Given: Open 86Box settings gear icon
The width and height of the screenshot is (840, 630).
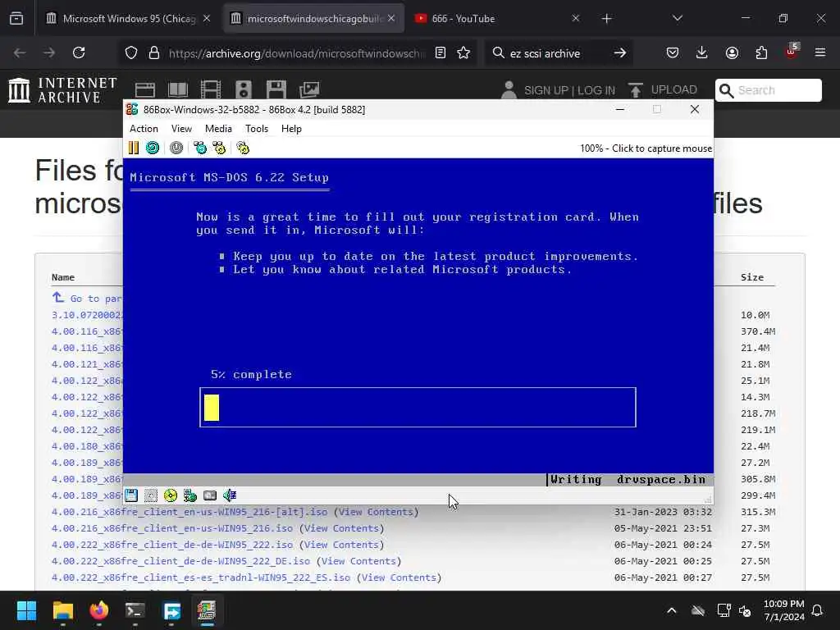Looking at the screenshot, I should click(x=243, y=148).
